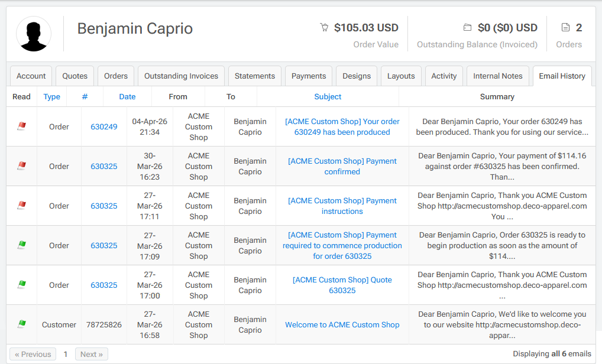Click the shopping cart Order Value icon
The height and width of the screenshot is (364, 602).
[x=324, y=28]
